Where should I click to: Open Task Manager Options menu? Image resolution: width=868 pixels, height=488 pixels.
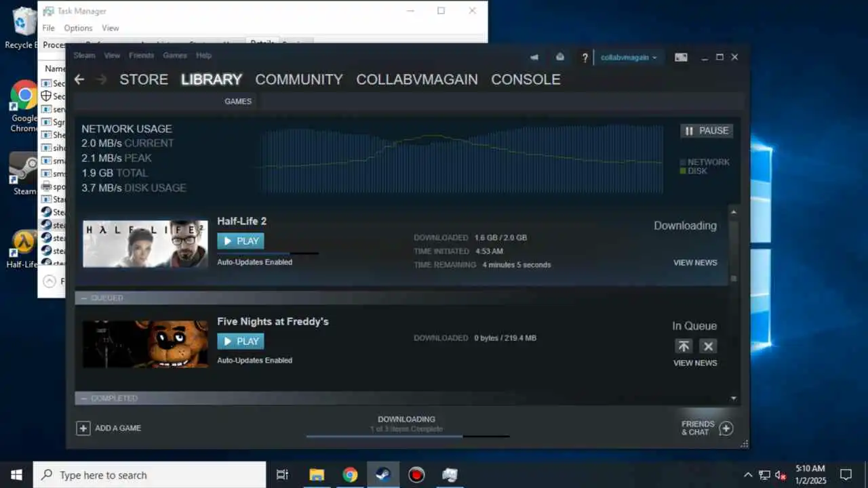coord(78,28)
